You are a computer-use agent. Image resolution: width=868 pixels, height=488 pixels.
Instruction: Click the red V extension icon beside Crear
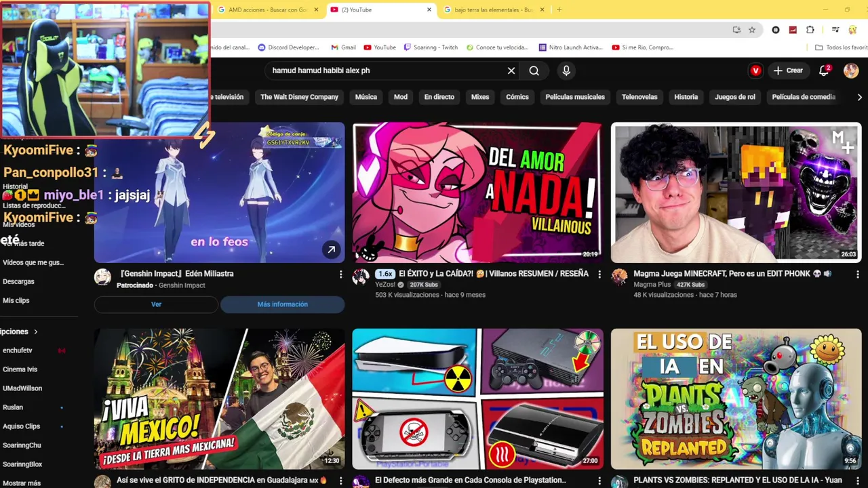[x=755, y=70]
